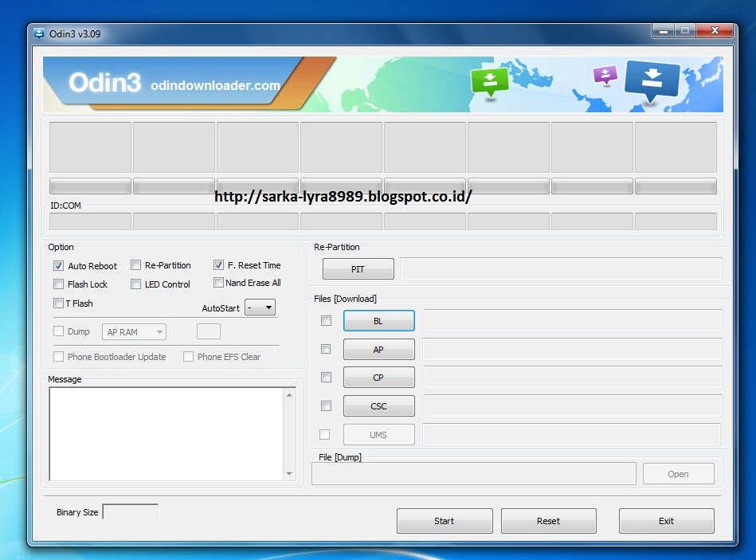Check the Nand Erase All option

tap(218, 283)
